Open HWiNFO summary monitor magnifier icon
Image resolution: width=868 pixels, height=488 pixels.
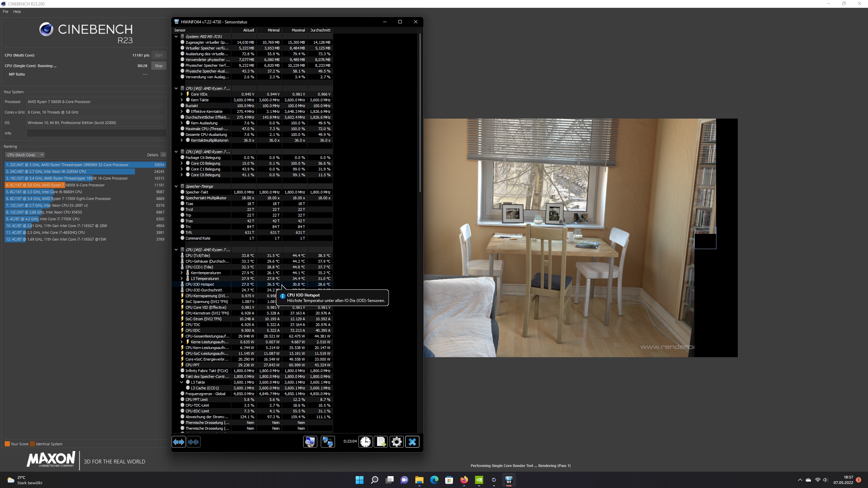[x=310, y=442]
